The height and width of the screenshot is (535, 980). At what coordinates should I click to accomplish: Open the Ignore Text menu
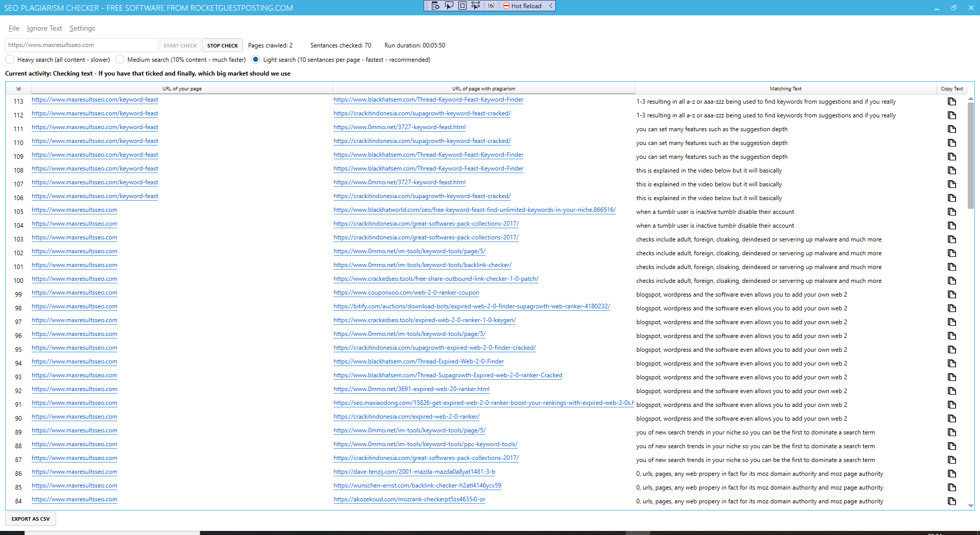[44, 29]
